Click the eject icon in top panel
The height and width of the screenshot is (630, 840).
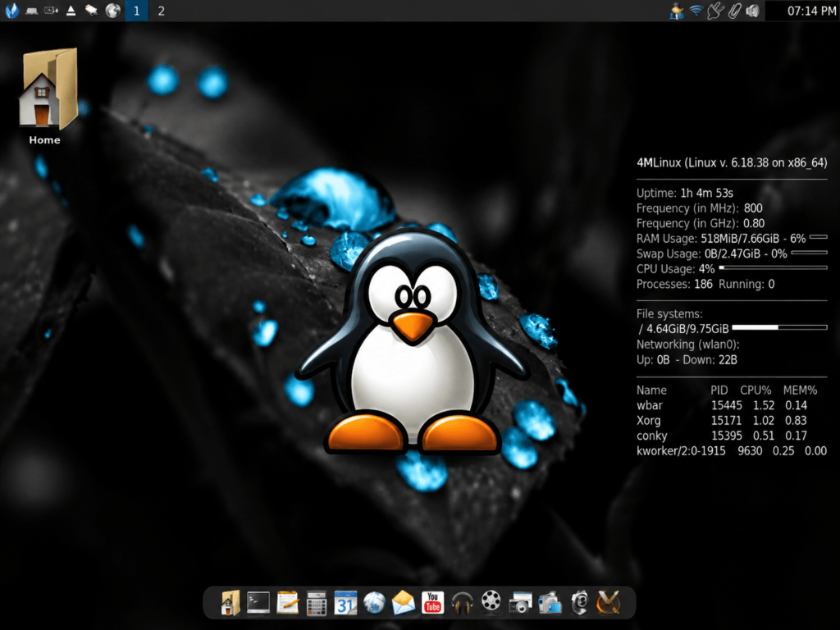(x=71, y=11)
